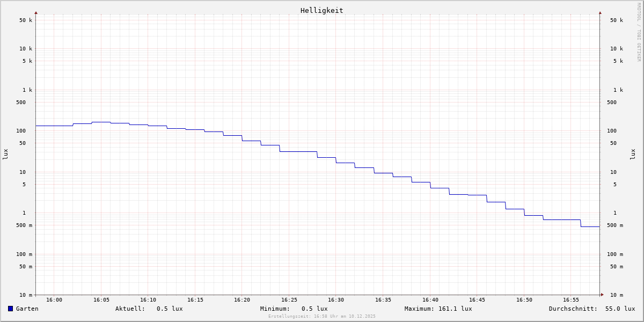Click the red arrow atop left axis
The height and width of the screenshot is (322, 644).
[x=36, y=12]
